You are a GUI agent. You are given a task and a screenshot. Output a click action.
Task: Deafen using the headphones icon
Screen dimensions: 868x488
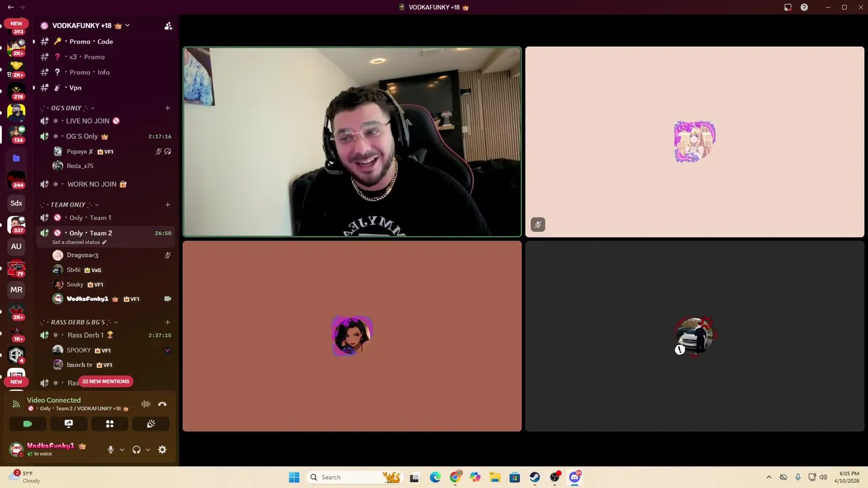click(x=136, y=449)
